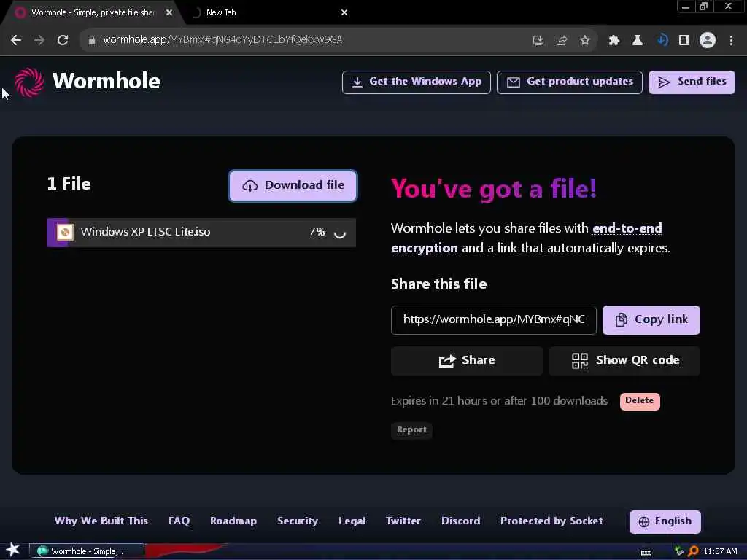Click the browser address bar URL
Image resolution: width=747 pixels, height=560 pixels.
tap(222, 40)
